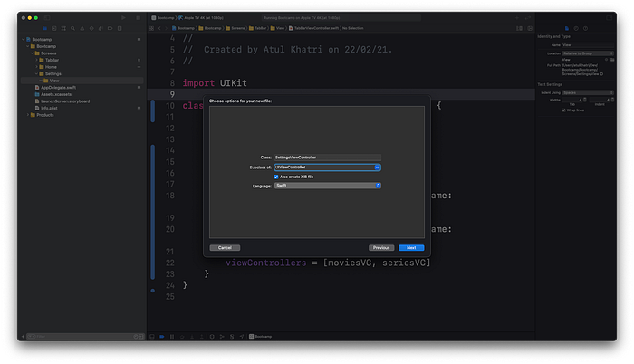The image size is (634, 364).
Task: Open the Location 'Relative to Group' dropdown
Action: click(x=586, y=52)
